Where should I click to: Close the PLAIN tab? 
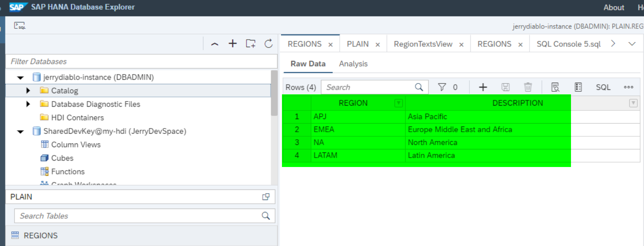coord(378,45)
